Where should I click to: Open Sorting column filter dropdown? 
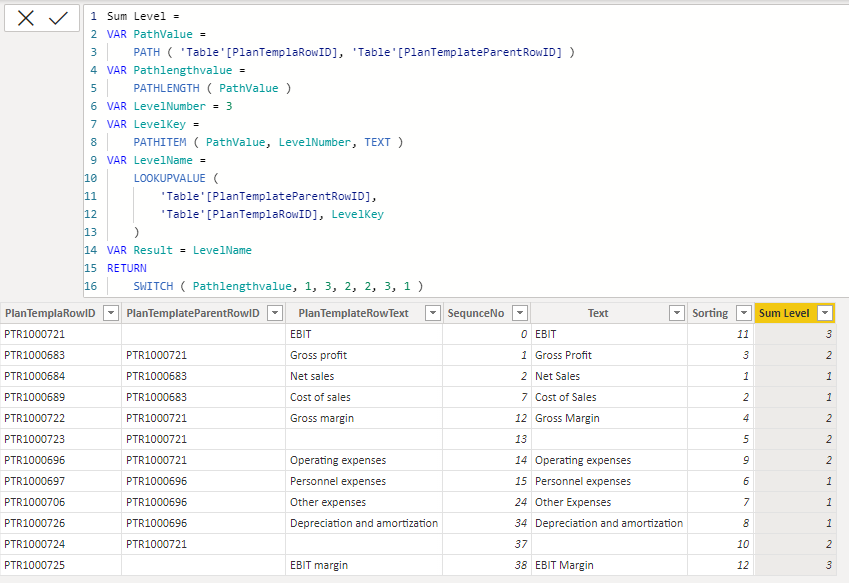[x=744, y=313]
